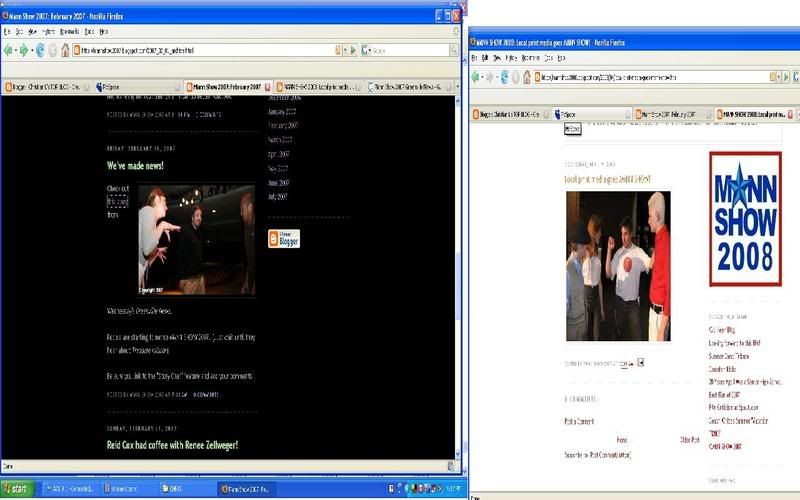Click Forward arrow in right Firefox window
800x500 pixels.
tap(489, 77)
